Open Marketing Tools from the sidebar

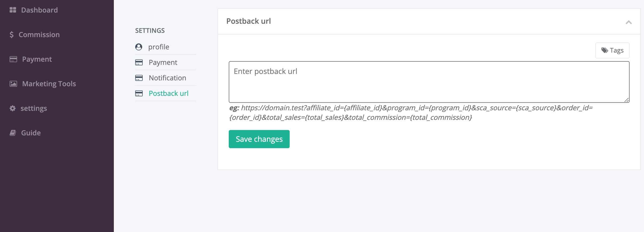click(43, 84)
